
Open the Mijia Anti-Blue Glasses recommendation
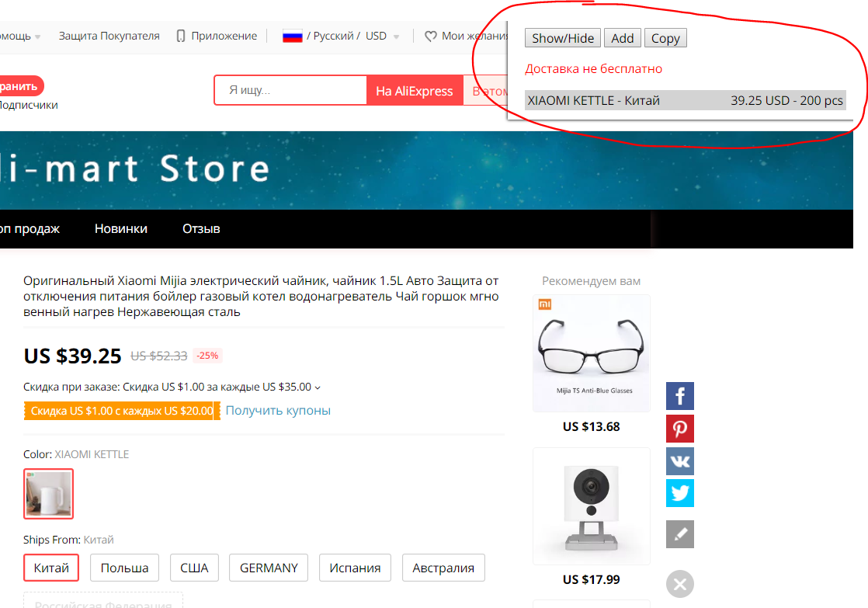(591, 353)
